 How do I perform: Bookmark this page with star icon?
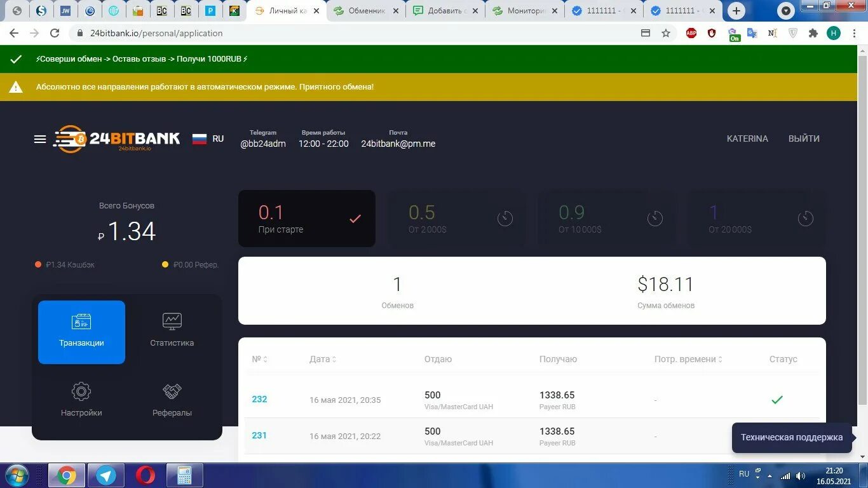tap(666, 33)
